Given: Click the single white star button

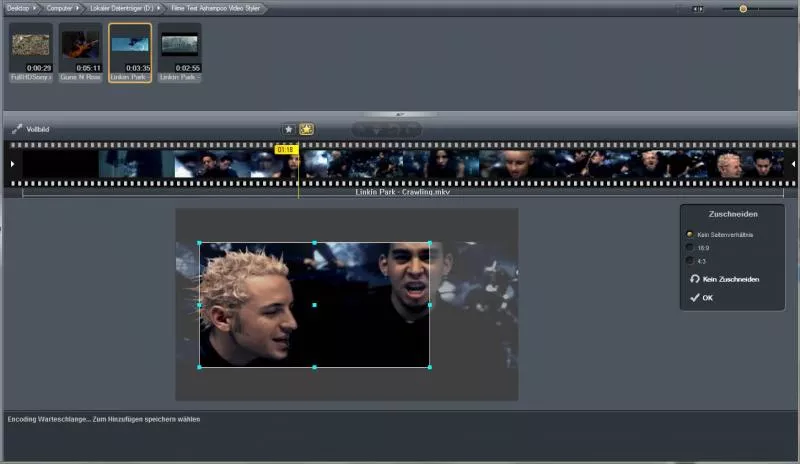Looking at the screenshot, I should click(x=288, y=129).
